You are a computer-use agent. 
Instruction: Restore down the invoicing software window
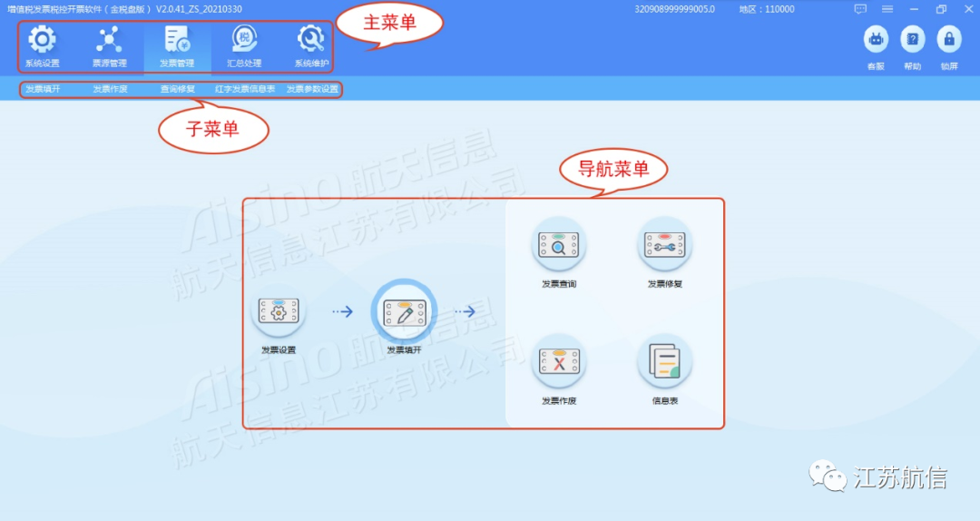tap(941, 9)
